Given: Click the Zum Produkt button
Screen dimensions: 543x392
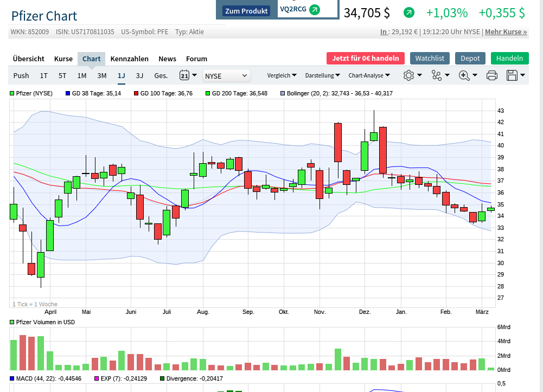Looking at the screenshot, I should click(x=246, y=11).
